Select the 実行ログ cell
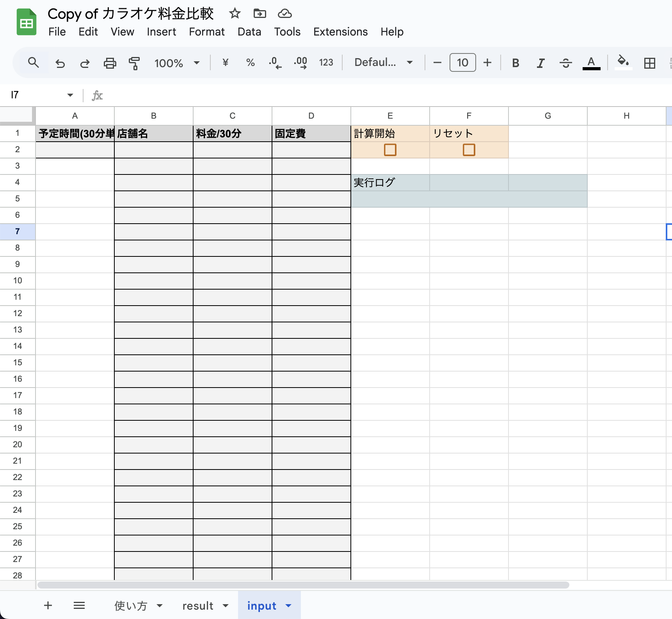 (390, 183)
